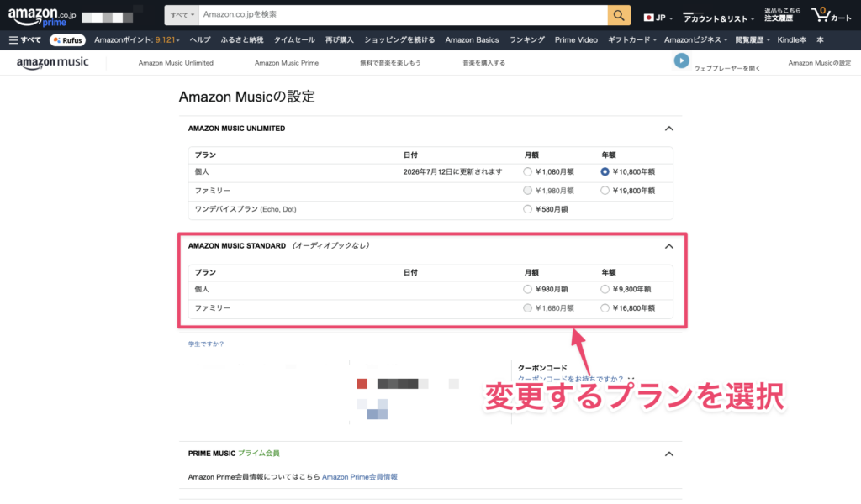861x504 pixels.
Task: Open the Amazon Music Unlimited tab
Action: pyautogui.click(x=176, y=63)
